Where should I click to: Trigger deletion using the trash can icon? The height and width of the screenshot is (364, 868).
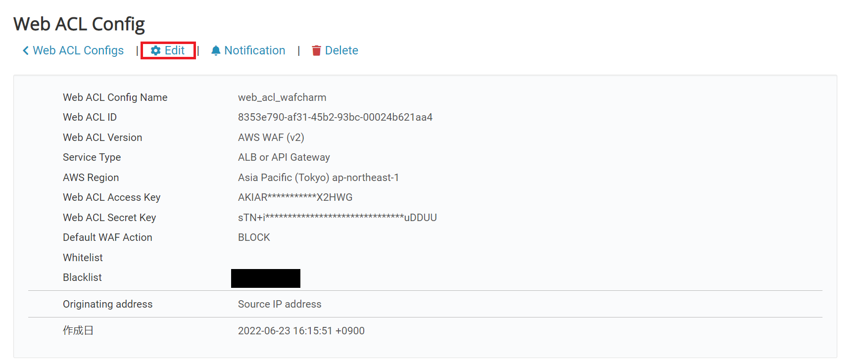click(317, 50)
